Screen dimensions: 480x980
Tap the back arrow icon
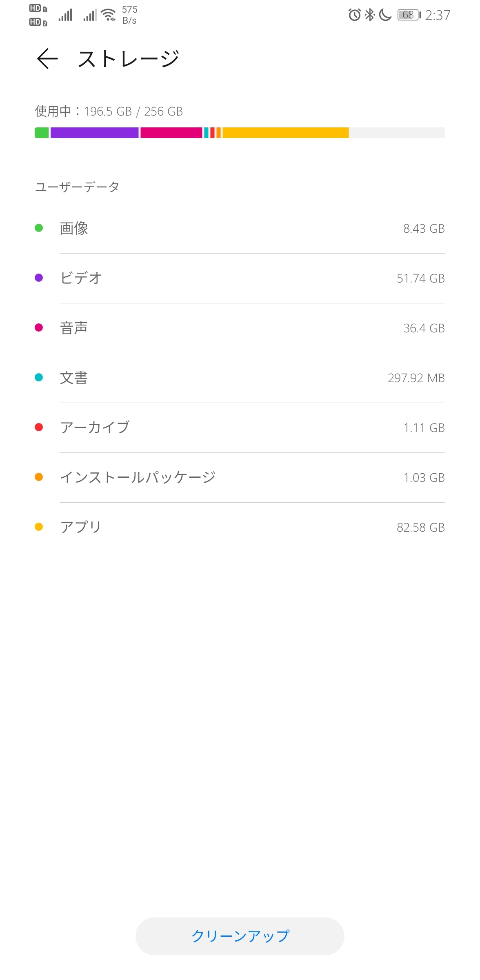47,59
